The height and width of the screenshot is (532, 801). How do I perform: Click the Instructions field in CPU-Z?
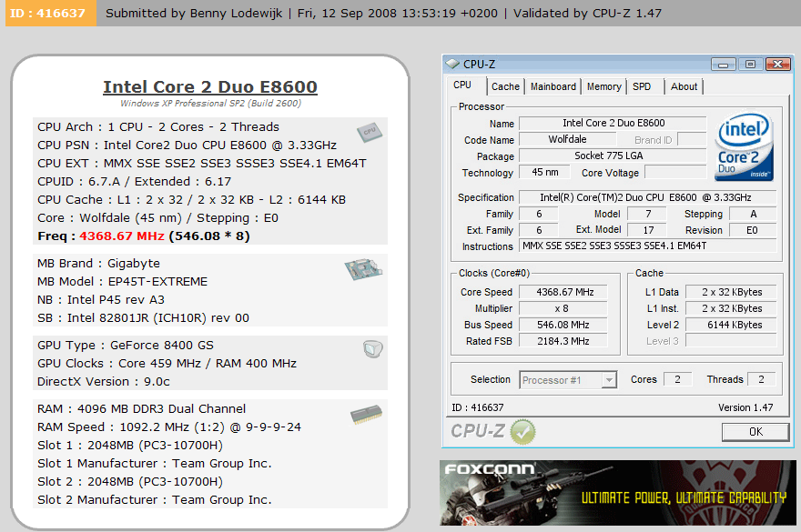(x=648, y=246)
